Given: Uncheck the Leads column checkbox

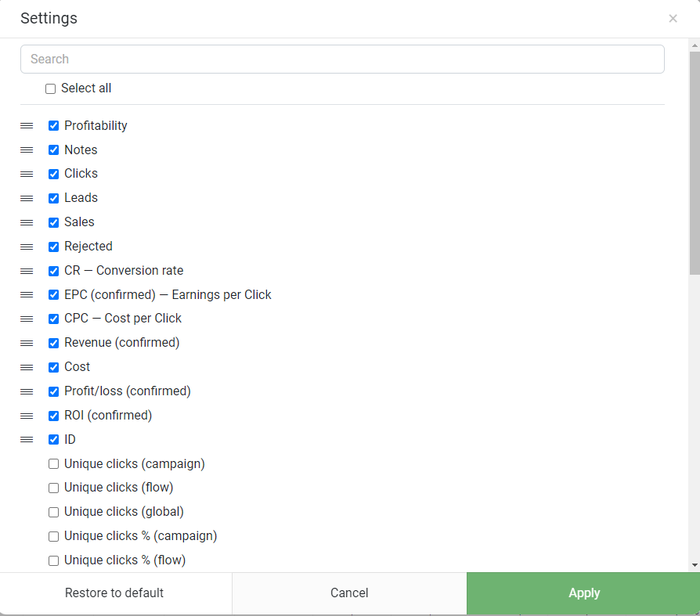Looking at the screenshot, I should pos(53,198).
